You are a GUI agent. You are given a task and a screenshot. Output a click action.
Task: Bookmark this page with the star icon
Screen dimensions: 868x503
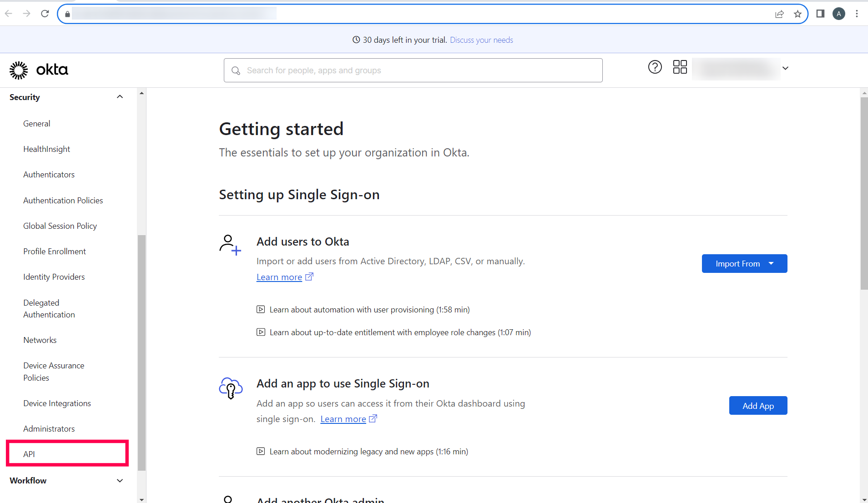pos(797,14)
